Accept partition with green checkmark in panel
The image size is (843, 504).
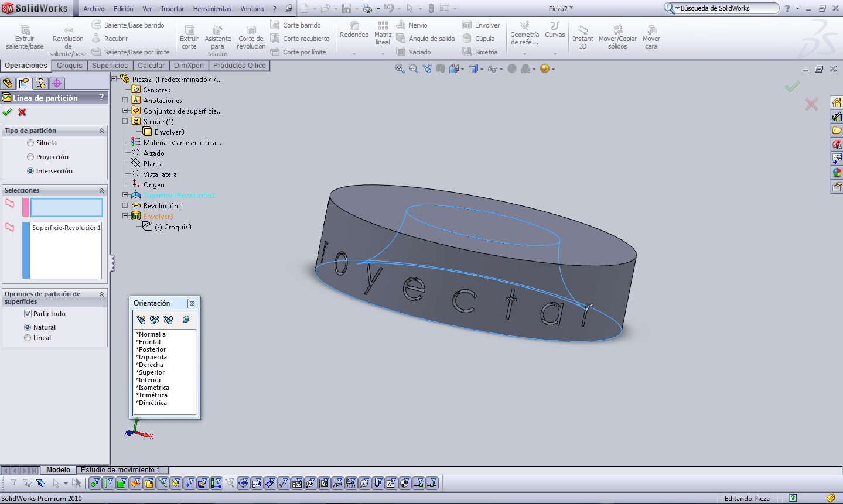[x=7, y=112]
